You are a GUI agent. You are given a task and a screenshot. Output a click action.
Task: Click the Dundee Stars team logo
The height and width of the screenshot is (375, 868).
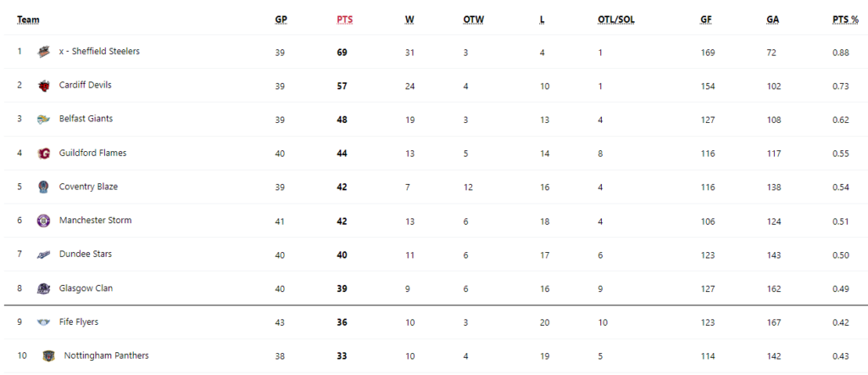pyautogui.click(x=44, y=255)
